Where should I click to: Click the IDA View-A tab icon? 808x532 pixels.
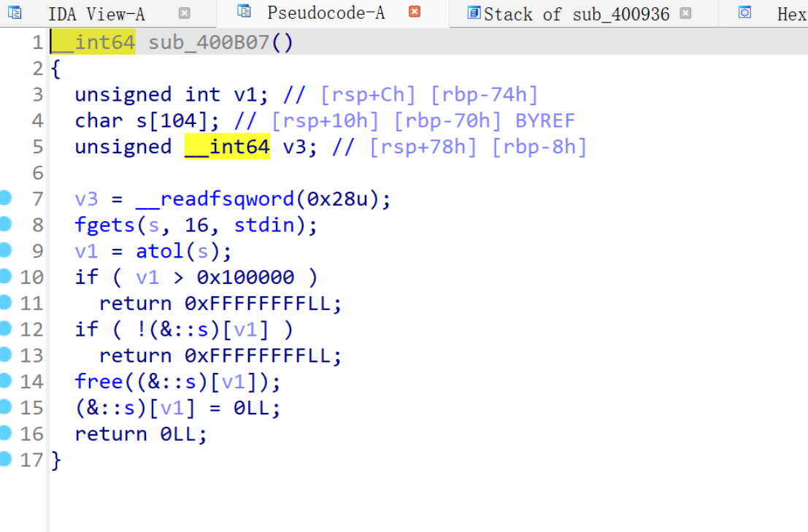point(15,13)
